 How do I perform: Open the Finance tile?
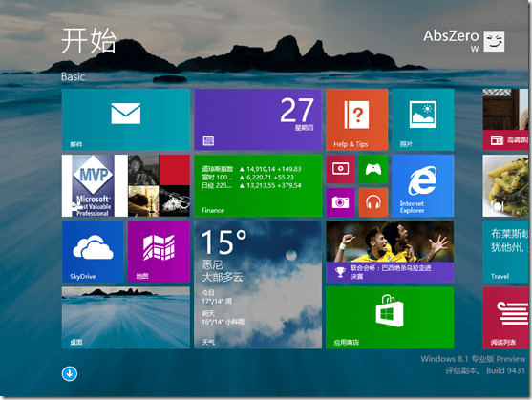(258, 186)
